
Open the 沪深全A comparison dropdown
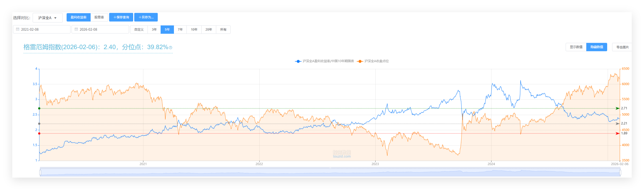pyautogui.click(x=48, y=18)
